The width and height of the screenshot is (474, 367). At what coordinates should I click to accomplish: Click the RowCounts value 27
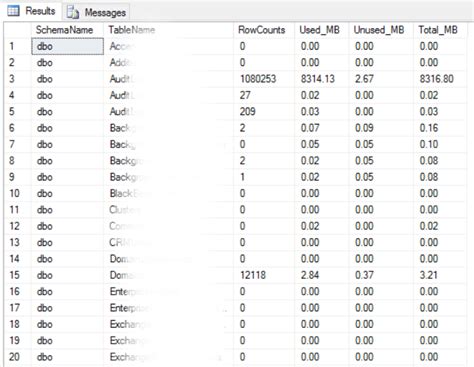[245, 95]
